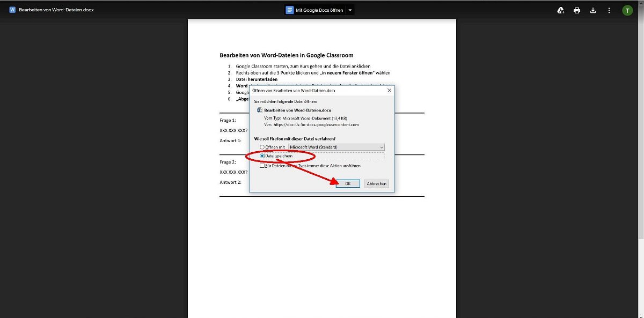
Task: Click the blue Word file icon in the top bar
Action: (x=12, y=10)
